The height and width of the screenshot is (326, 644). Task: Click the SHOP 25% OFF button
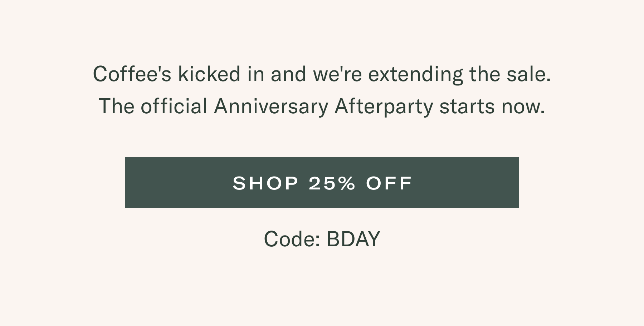coord(322,183)
